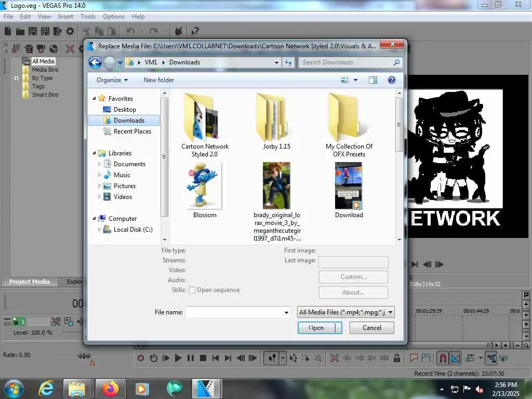Toggle Automatic Crossfades icon
The height and width of the screenshot is (399, 532).
[x=455, y=358]
